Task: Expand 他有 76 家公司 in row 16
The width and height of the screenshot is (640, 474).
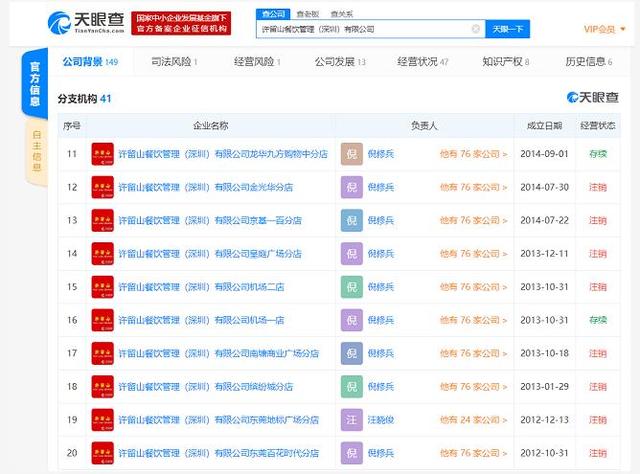Action: click(473, 320)
